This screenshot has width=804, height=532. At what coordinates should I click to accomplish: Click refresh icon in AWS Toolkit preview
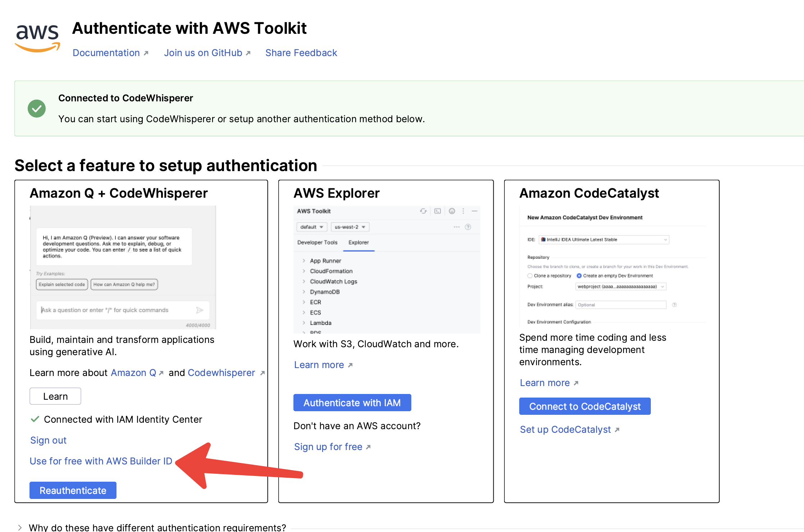423,211
